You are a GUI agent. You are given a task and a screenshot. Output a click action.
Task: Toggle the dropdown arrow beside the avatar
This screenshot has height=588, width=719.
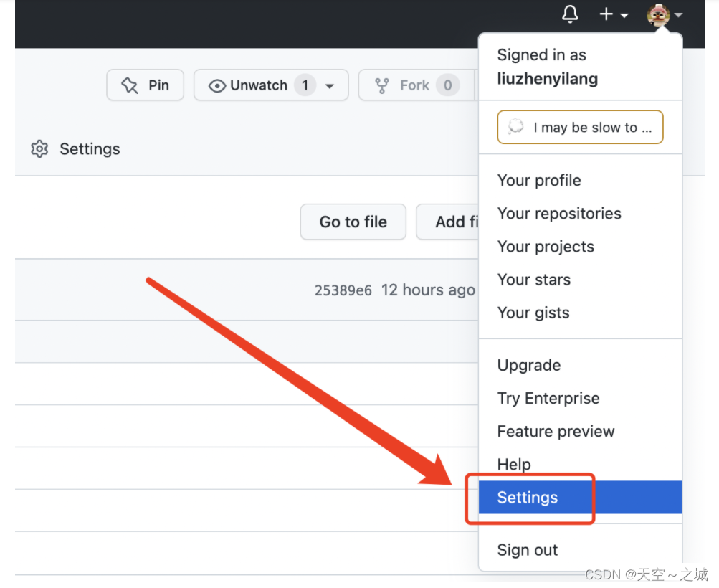tap(679, 15)
